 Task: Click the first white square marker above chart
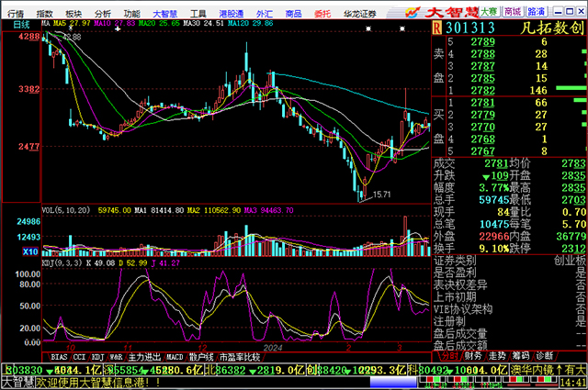[368, 28]
